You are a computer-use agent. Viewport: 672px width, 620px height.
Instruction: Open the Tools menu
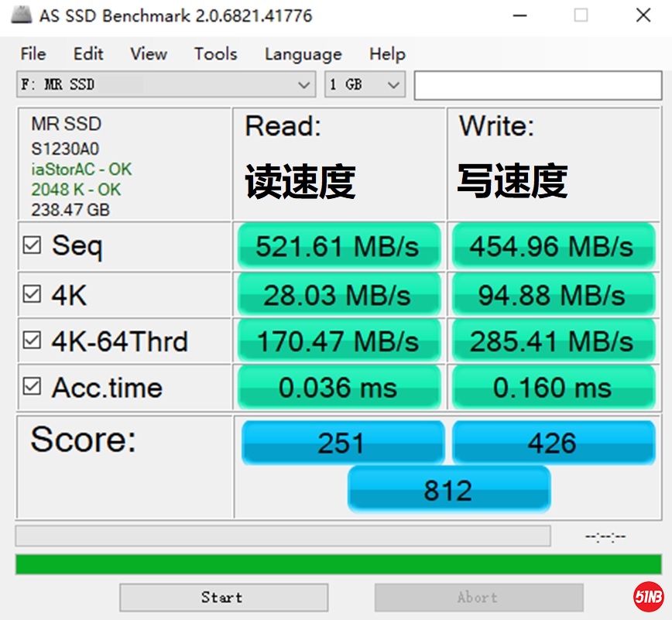[214, 54]
